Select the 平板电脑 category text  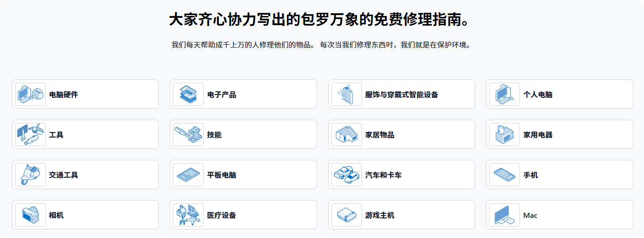coord(222,175)
